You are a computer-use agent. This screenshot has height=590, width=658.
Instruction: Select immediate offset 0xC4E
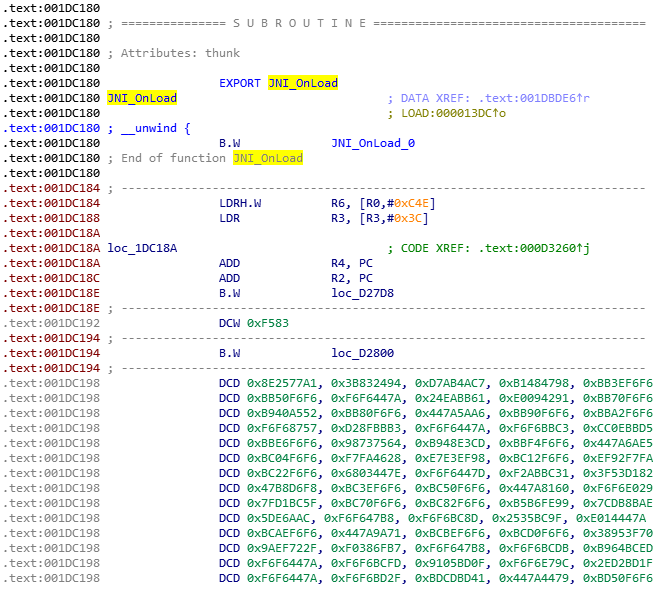point(411,203)
